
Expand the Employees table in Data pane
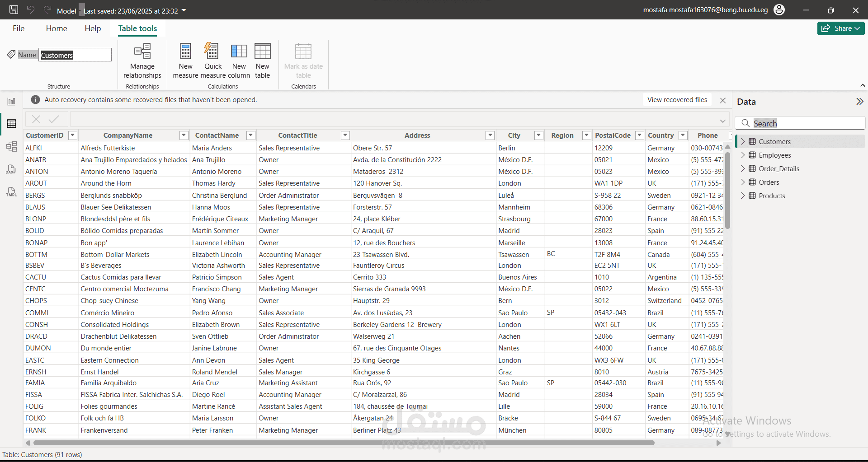[742, 155]
